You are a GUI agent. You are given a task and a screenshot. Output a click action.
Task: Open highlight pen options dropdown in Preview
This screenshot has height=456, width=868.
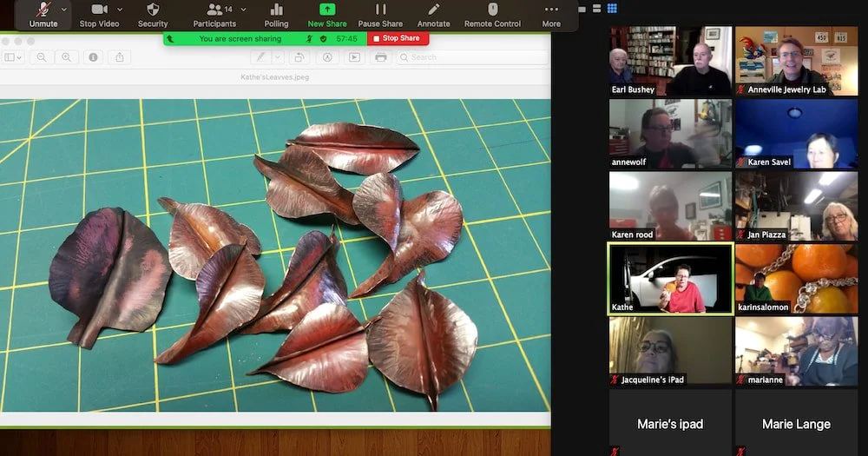pos(278,57)
